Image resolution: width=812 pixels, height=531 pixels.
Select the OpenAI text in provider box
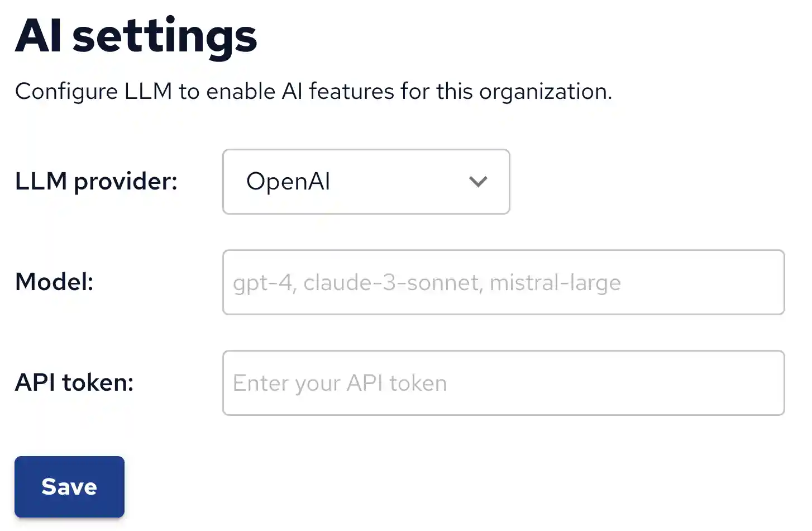[288, 182]
